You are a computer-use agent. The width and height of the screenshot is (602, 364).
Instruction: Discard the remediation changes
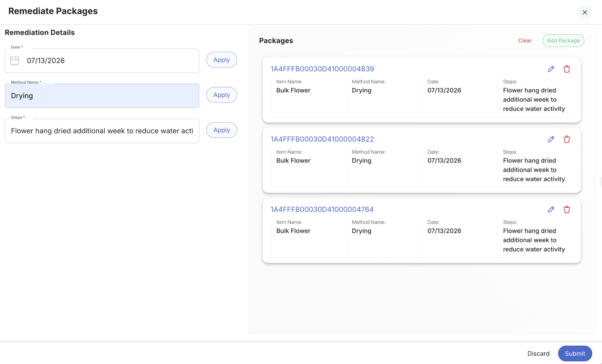pos(538,353)
